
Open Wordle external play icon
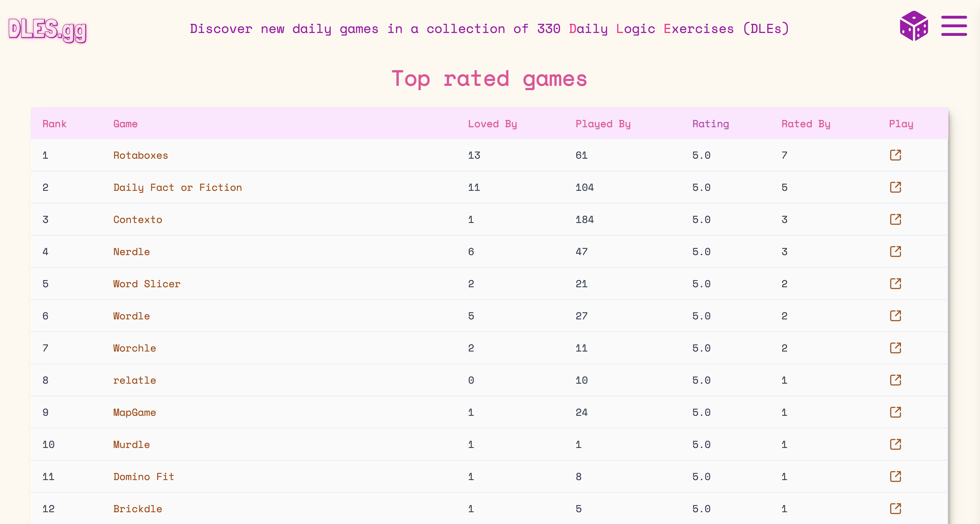895,316
